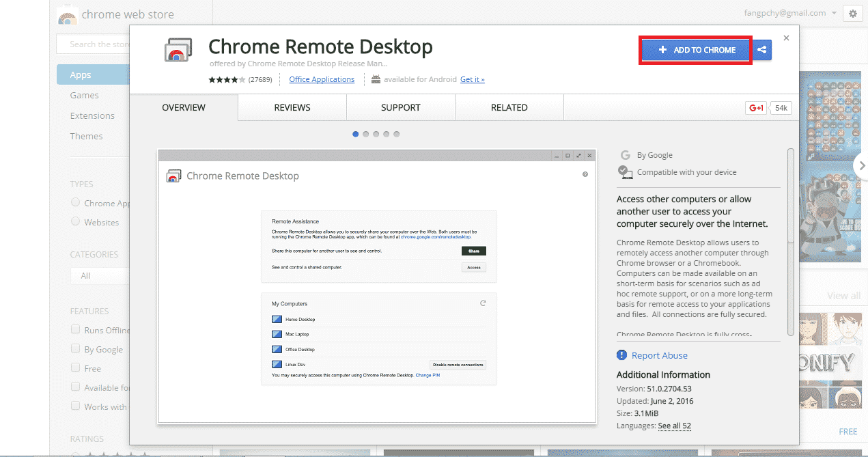Check the By Google feature filter
This screenshot has height=457, width=868.
[x=75, y=348]
